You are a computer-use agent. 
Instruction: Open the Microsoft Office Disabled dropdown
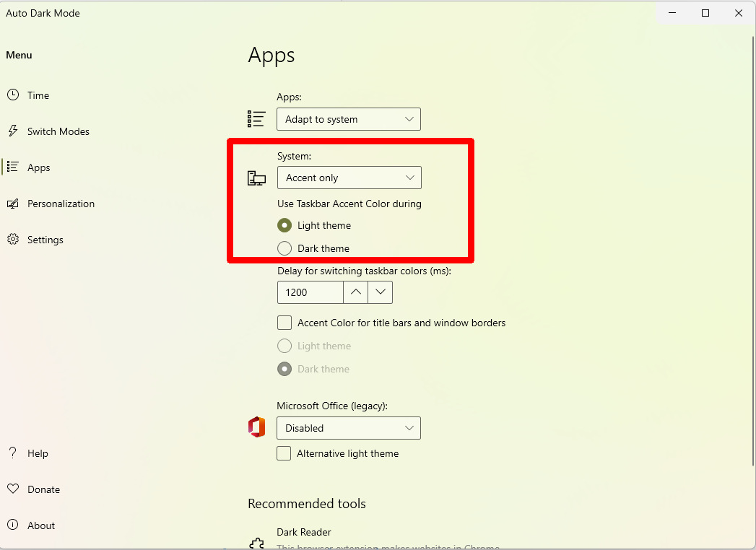click(349, 427)
